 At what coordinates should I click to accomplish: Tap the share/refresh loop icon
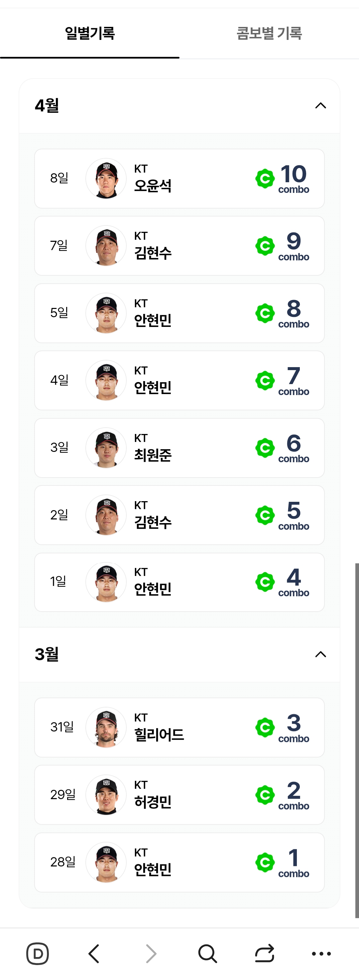tap(264, 953)
